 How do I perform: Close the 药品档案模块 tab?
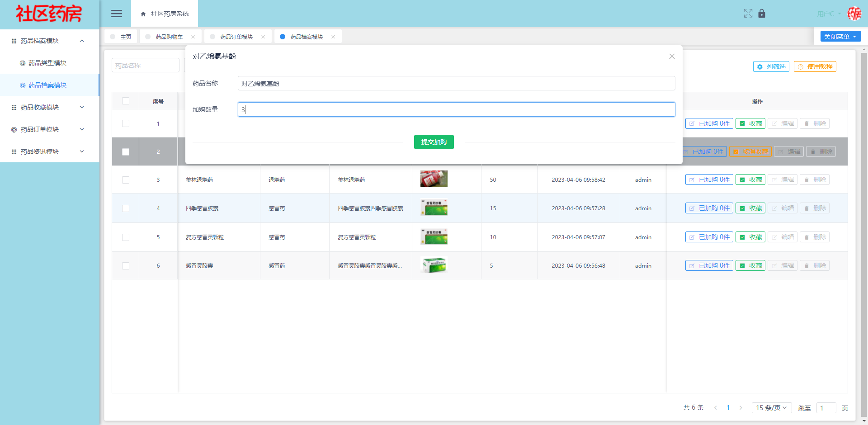[333, 37]
